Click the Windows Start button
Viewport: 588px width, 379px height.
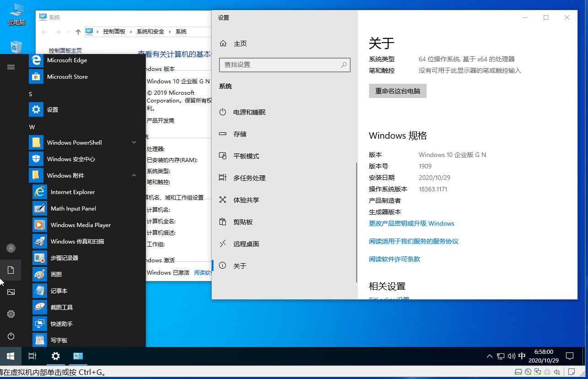[x=11, y=356]
